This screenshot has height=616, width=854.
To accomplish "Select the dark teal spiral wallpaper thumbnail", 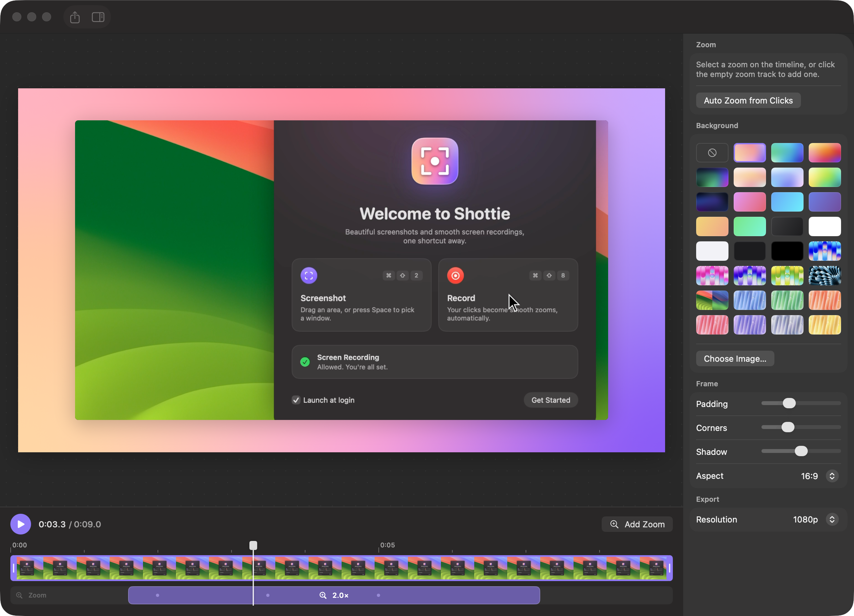I will (825, 276).
